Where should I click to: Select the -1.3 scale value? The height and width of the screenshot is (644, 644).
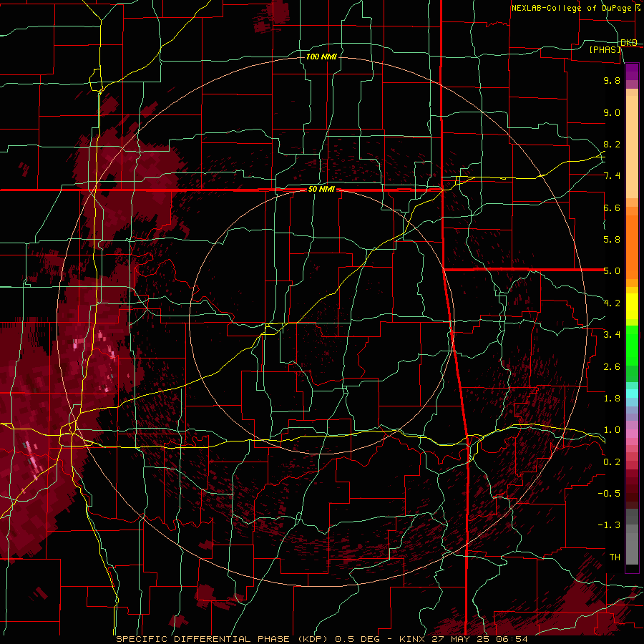tap(609, 525)
